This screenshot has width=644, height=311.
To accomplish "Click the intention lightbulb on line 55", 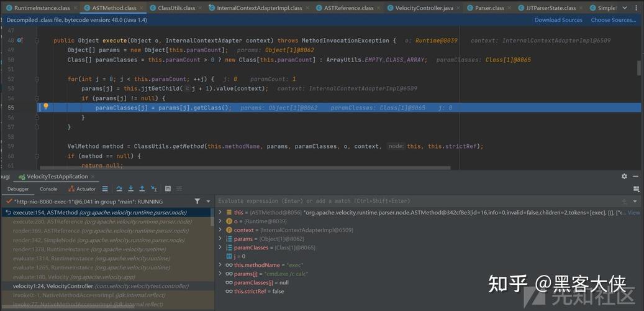I will (46, 106).
